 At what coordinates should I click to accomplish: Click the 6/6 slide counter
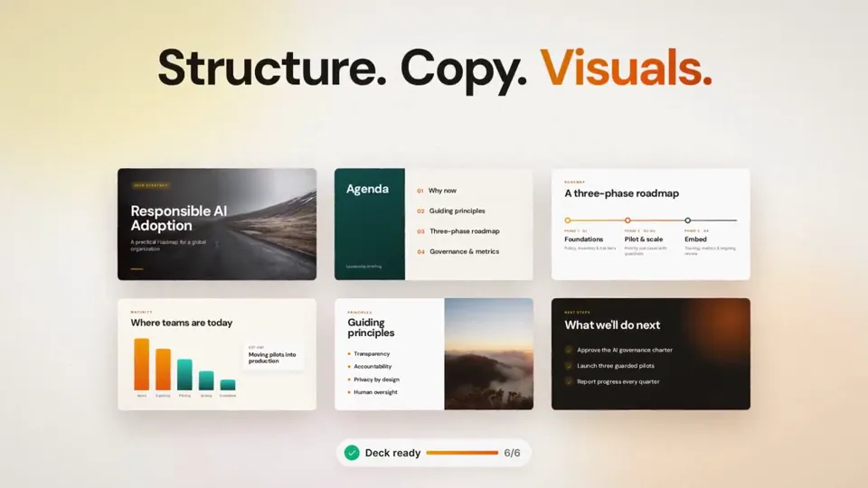[x=512, y=453]
